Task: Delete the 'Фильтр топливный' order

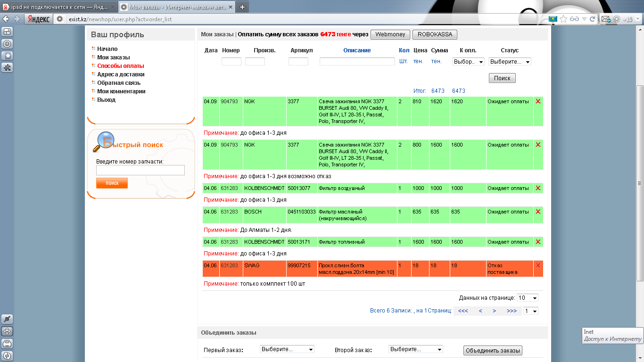Action: pos(538,242)
